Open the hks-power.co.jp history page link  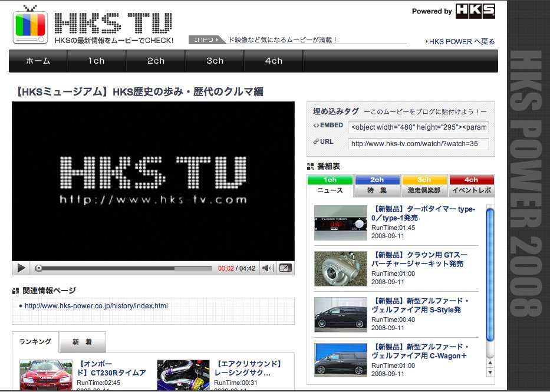[96, 306]
